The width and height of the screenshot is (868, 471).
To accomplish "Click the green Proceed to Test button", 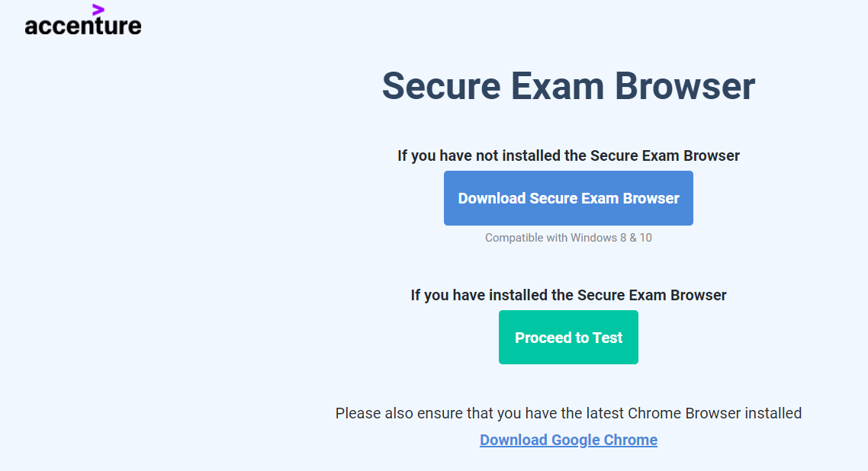I will pos(568,337).
